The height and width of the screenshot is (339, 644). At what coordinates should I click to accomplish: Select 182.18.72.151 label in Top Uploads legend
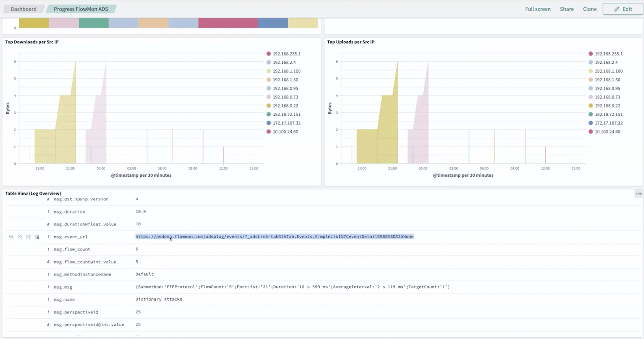[x=609, y=114]
